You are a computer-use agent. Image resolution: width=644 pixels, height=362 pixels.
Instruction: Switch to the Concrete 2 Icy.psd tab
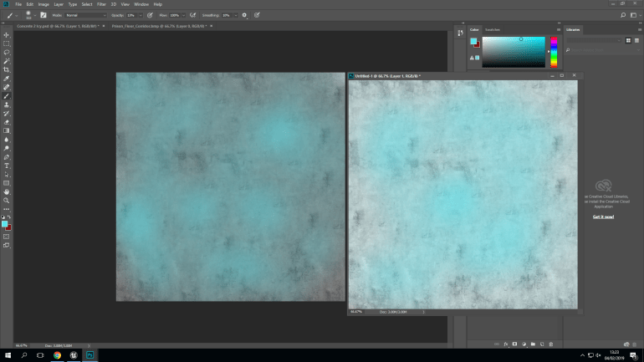click(58, 26)
